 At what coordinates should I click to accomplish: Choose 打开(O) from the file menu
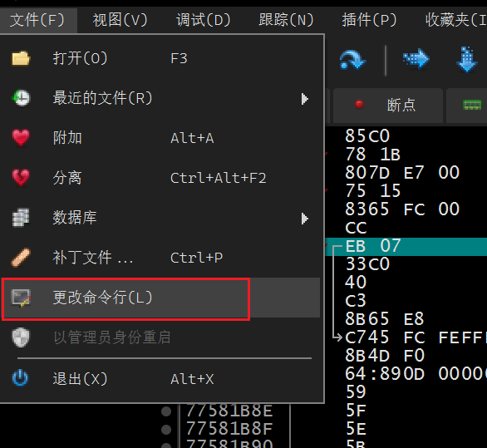[160, 59]
